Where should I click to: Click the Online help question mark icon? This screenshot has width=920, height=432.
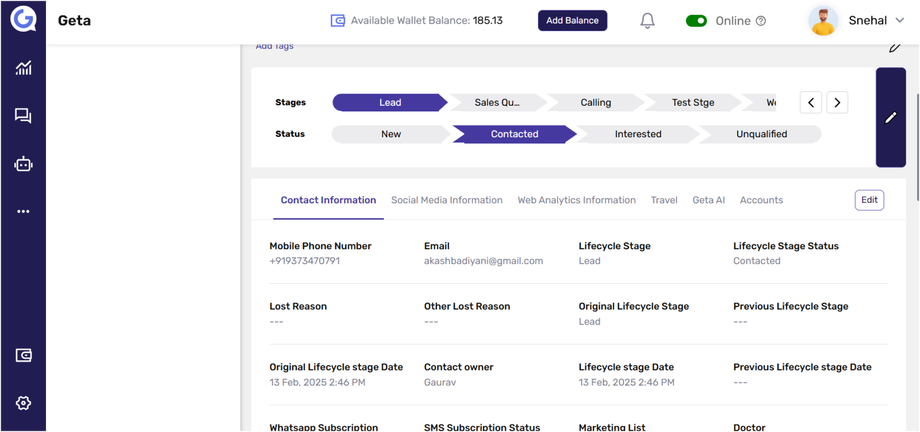[761, 21]
